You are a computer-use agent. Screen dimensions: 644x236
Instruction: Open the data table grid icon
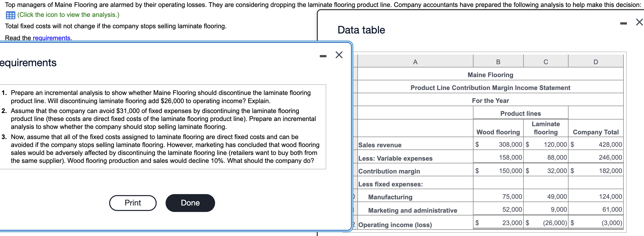tap(10, 15)
